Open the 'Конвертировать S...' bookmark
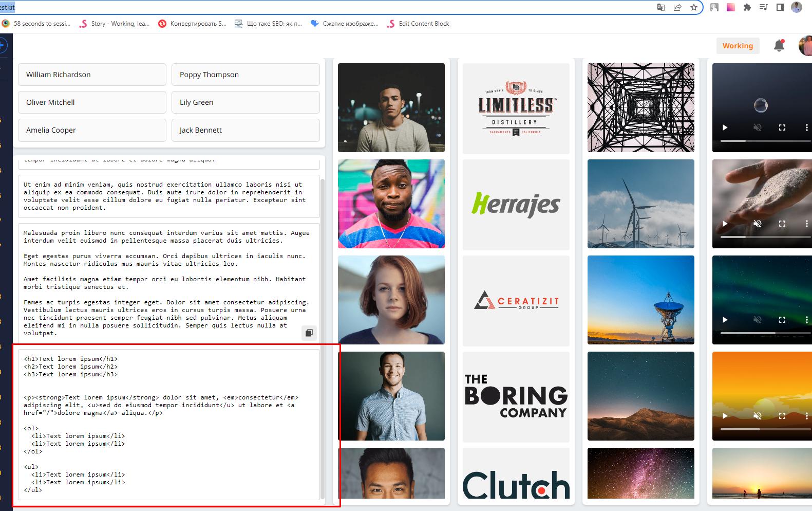This screenshot has width=812, height=511. (x=192, y=24)
